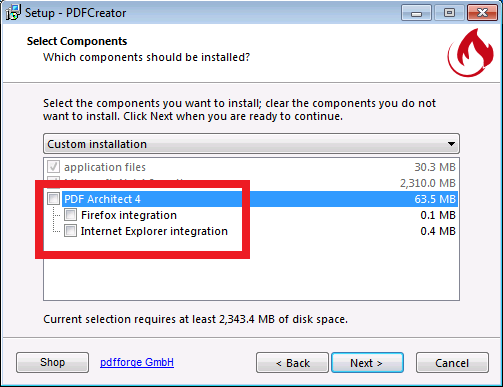Select the Firefox integration label
503x387 pixels.
pyautogui.click(x=129, y=215)
